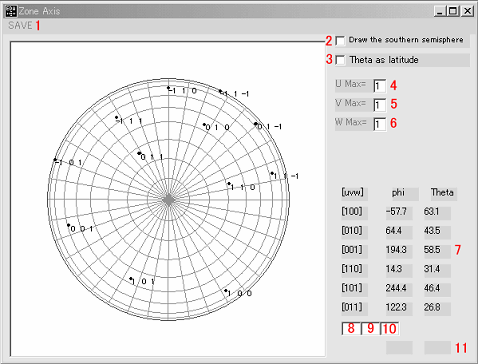Image resolution: width=478 pixels, height=364 pixels.
Task: Click the 0 1 0 pole point
Action: click(204, 125)
